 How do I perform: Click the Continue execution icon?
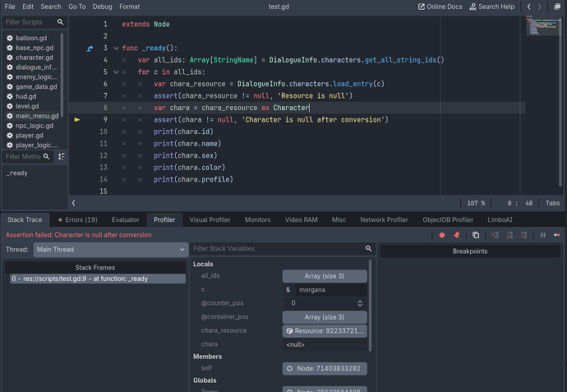(x=557, y=235)
